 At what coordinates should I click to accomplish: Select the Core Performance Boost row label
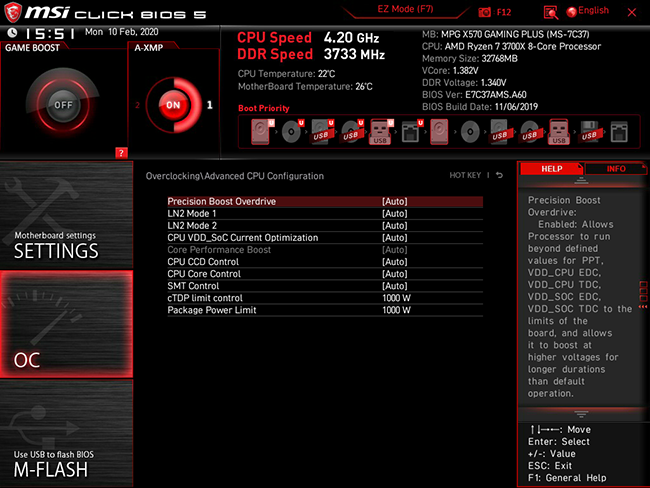pyautogui.click(x=219, y=250)
